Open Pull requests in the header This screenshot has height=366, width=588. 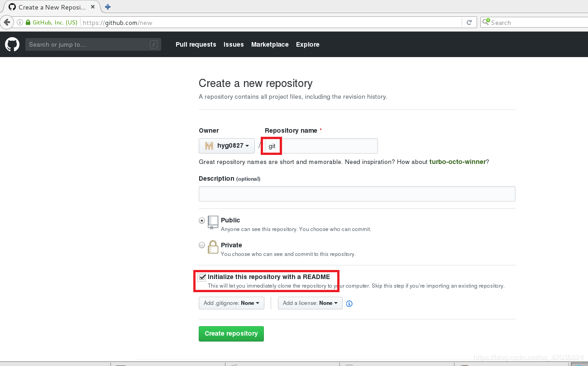point(196,44)
